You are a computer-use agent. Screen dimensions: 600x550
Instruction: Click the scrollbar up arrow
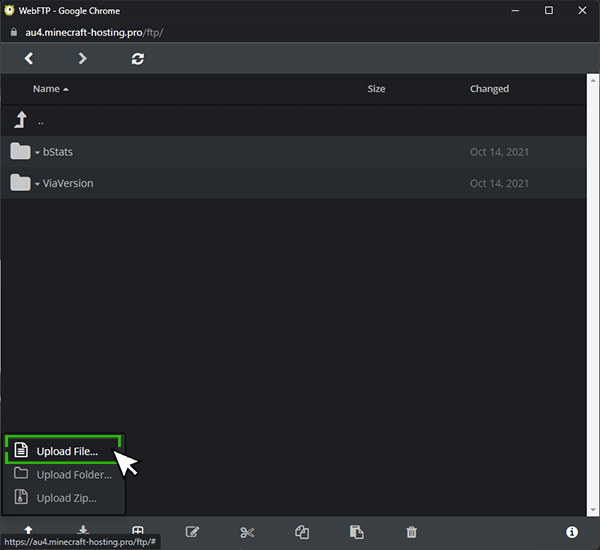tap(593, 80)
